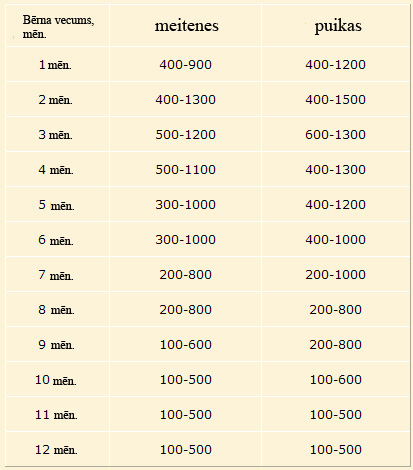Click the '1 mēn.' row label
Viewport: 413px width, 470px height.
(55, 65)
